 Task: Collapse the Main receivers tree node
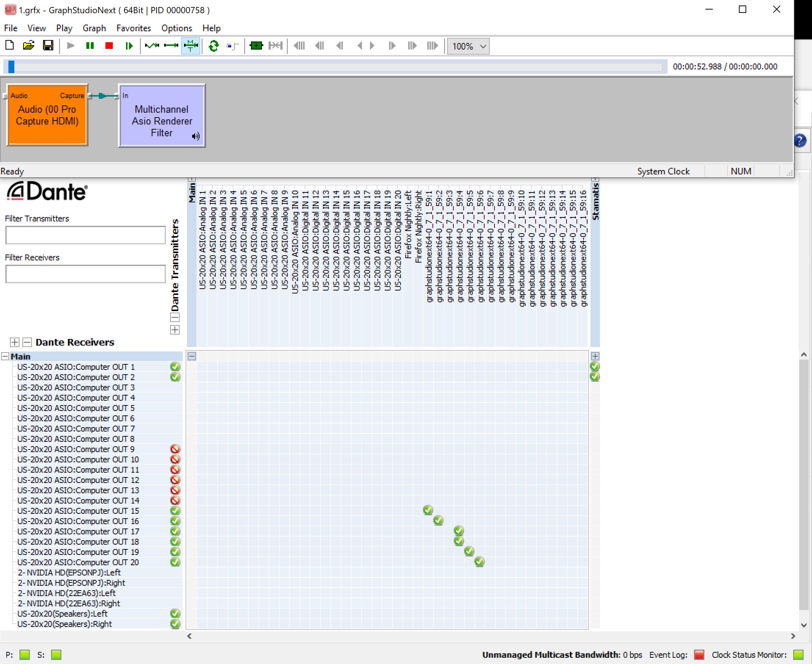click(6, 357)
